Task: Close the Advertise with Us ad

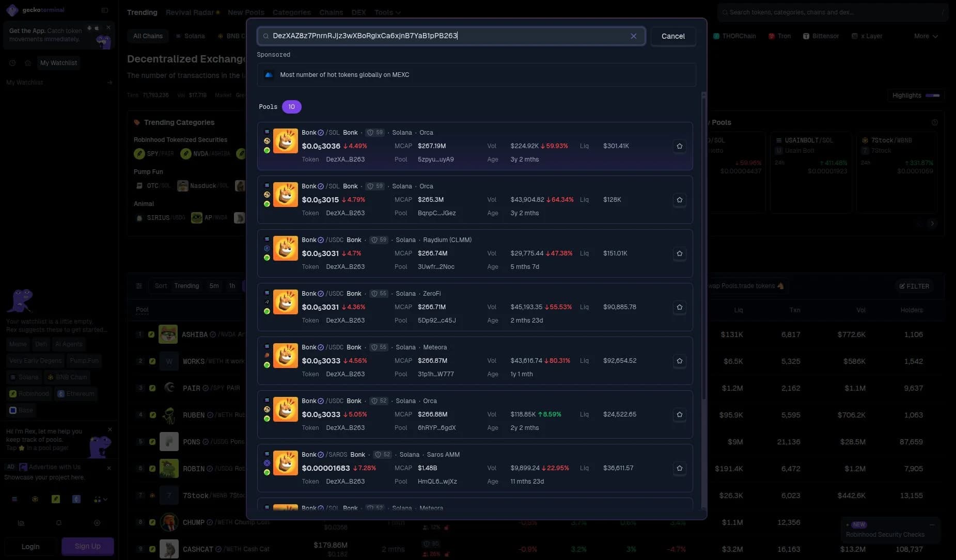Action: pyautogui.click(x=109, y=468)
